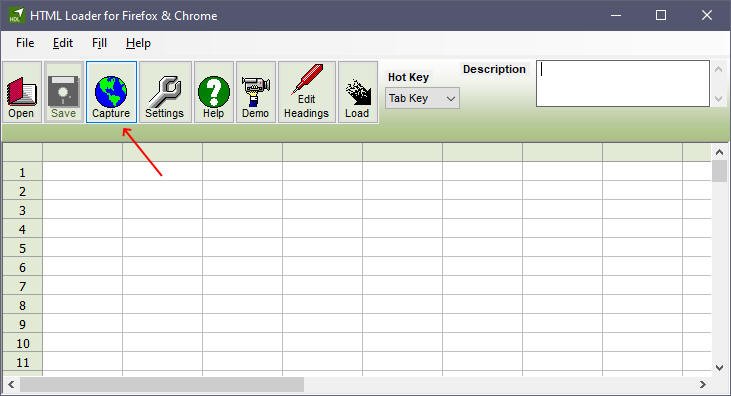
Task: Select row header 10
Action: point(22,343)
